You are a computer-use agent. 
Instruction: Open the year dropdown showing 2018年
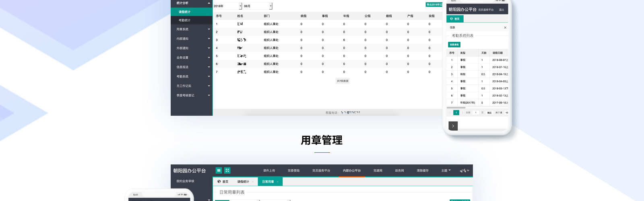pyautogui.click(x=240, y=6)
